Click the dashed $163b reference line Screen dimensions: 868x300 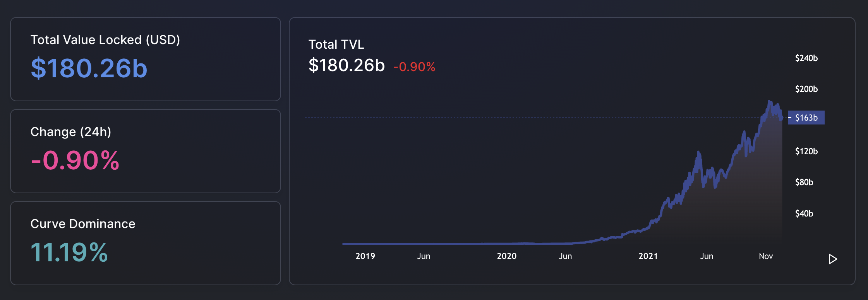coord(542,118)
